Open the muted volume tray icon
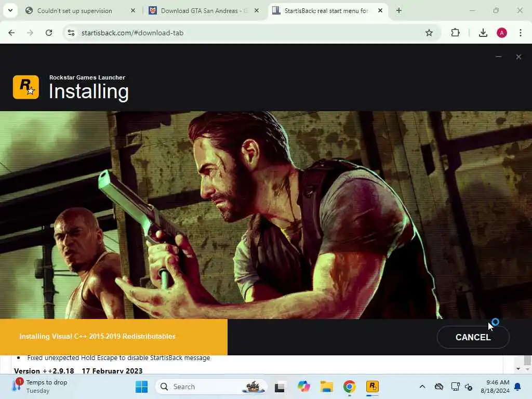Viewport: 532px width, 399px height. tap(469, 387)
